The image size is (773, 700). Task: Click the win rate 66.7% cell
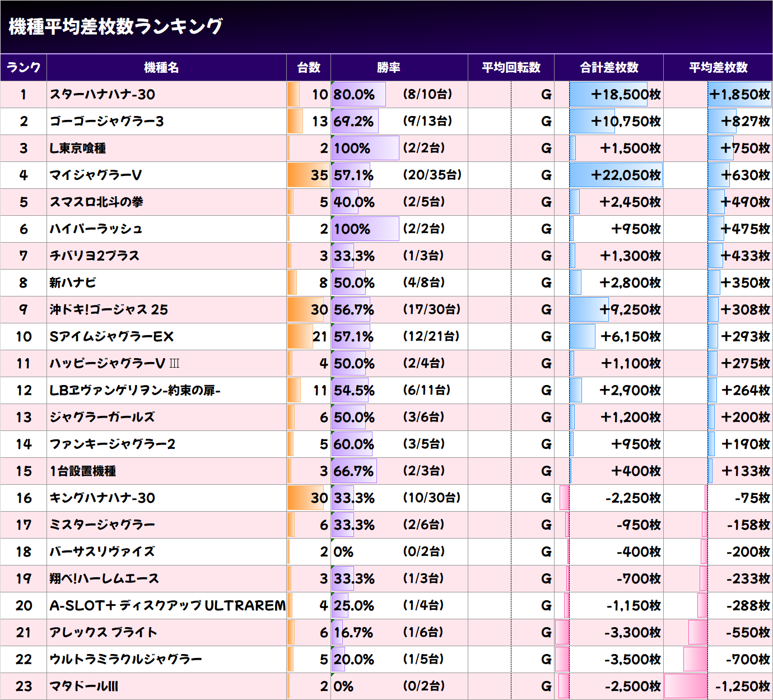coord(354,471)
